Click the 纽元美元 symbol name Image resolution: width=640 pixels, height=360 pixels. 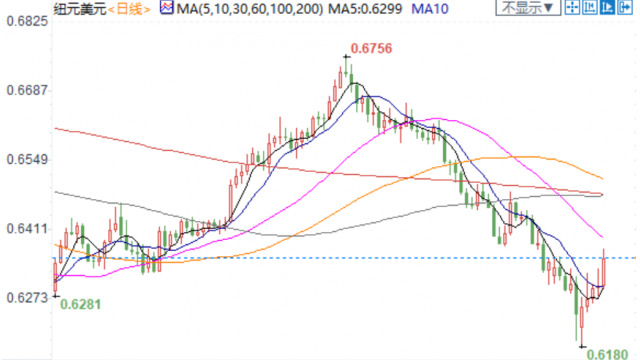(x=80, y=9)
